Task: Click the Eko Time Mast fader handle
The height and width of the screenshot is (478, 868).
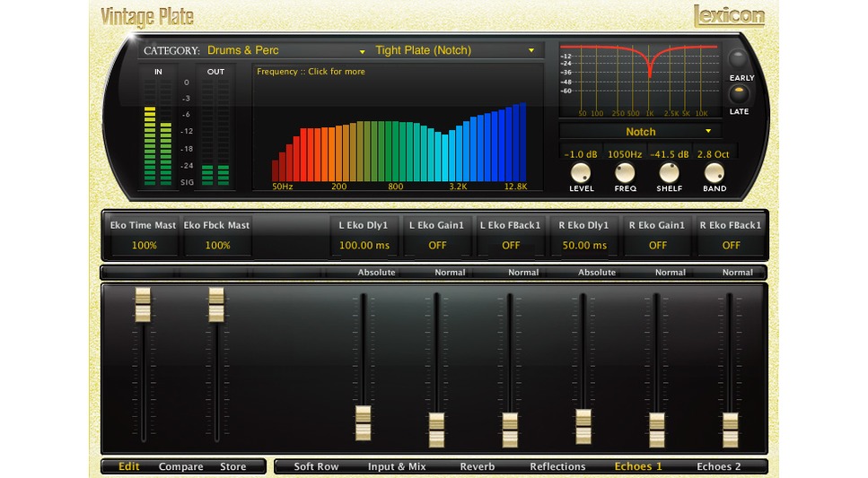Action: point(143,305)
